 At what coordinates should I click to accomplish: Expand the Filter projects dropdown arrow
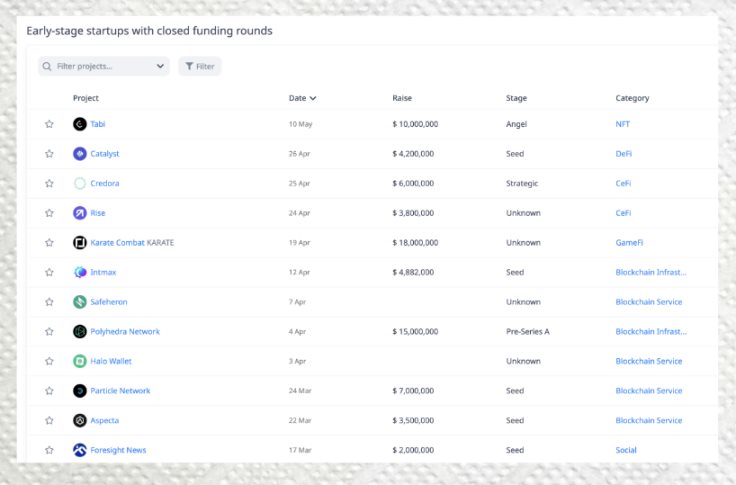point(161,67)
